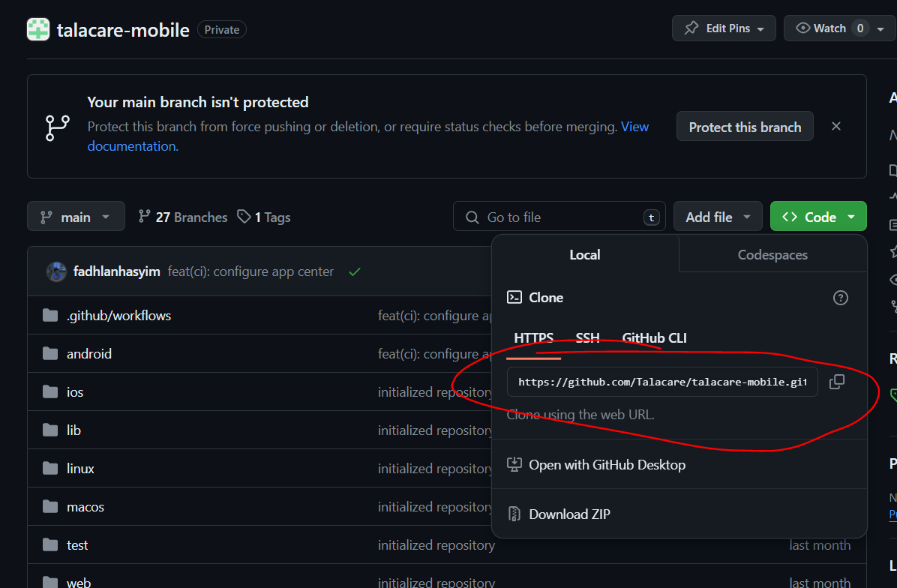Click the green commit status checkmark
The width and height of the screenshot is (897, 588).
(x=354, y=272)
